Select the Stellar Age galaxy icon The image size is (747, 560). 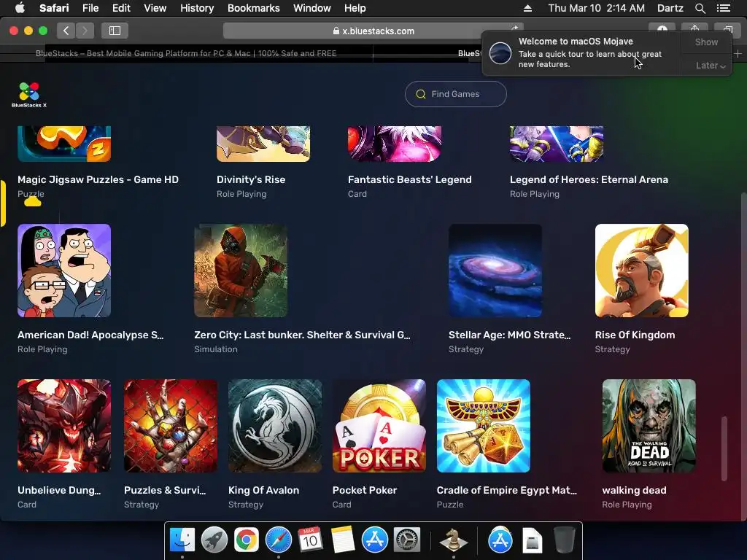click(495, 271)
